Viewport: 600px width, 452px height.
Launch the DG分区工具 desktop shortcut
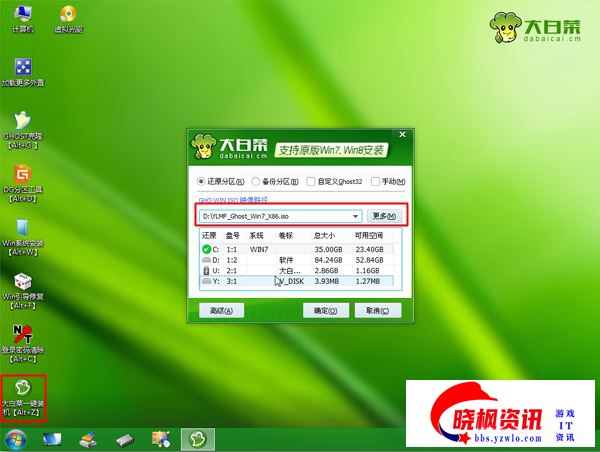point(21,175)
